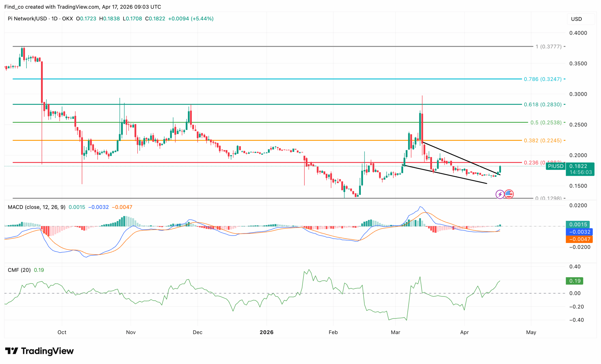Click the close value C0.1822 in header
The width and height of the screenshot is (601, 364).
[155, 19]
